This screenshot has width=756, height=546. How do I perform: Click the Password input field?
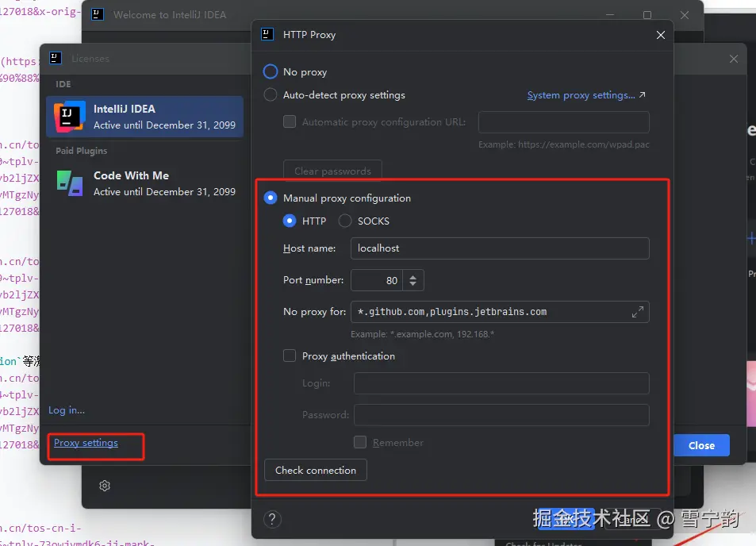point(501,415)
